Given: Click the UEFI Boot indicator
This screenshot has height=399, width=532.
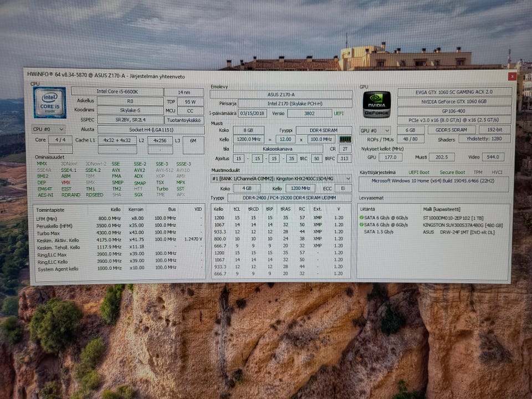Looking at the screenshot, I should click(x=419, y=173).
